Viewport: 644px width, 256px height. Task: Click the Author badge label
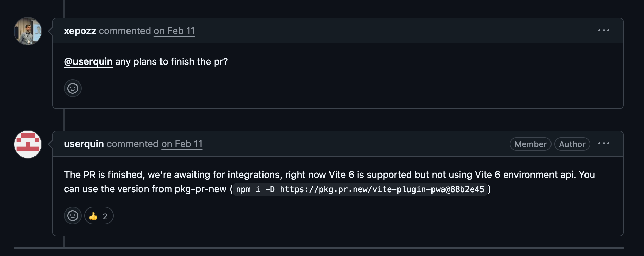572,144
